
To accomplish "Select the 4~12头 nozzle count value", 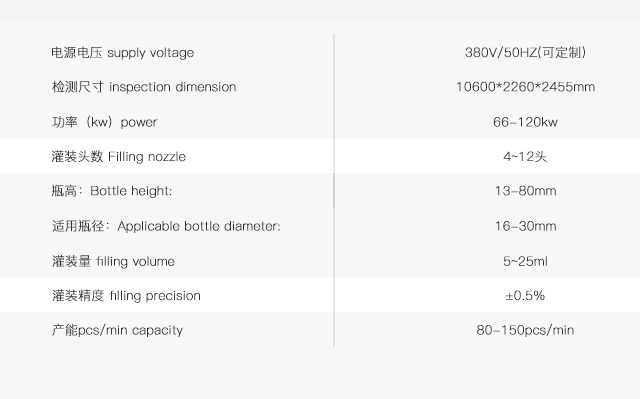I will (x=525, y=156).
